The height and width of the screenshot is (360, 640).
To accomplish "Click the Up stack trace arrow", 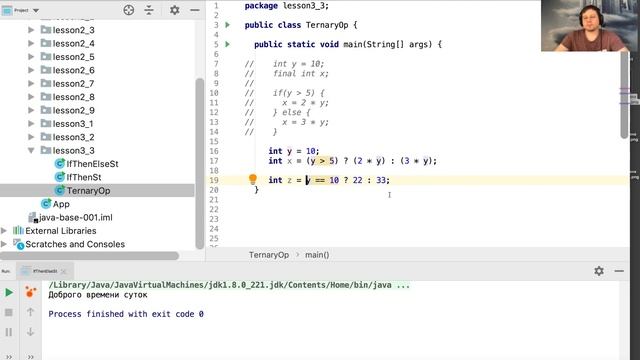I will click(30, 312).
